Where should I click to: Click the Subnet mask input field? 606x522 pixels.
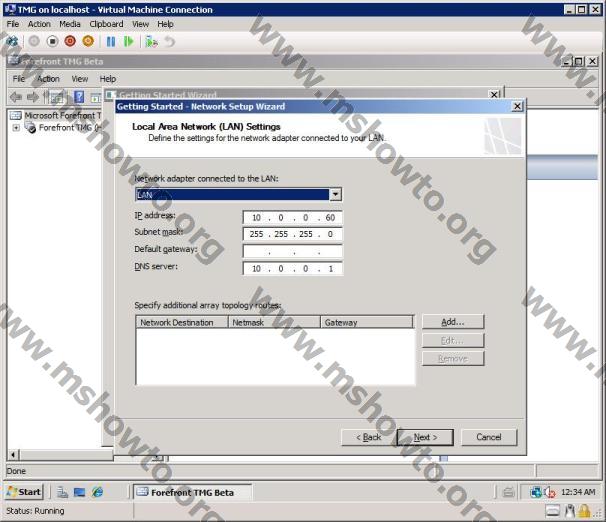click(293, 234)
